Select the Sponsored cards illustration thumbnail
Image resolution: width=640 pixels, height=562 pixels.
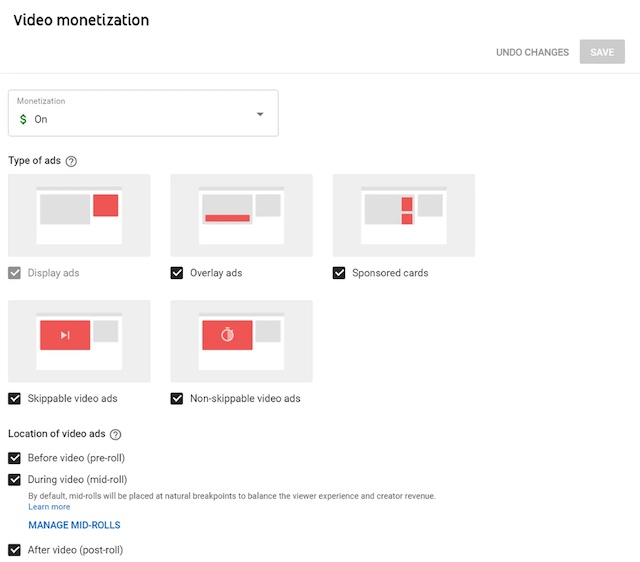[403, 215]
